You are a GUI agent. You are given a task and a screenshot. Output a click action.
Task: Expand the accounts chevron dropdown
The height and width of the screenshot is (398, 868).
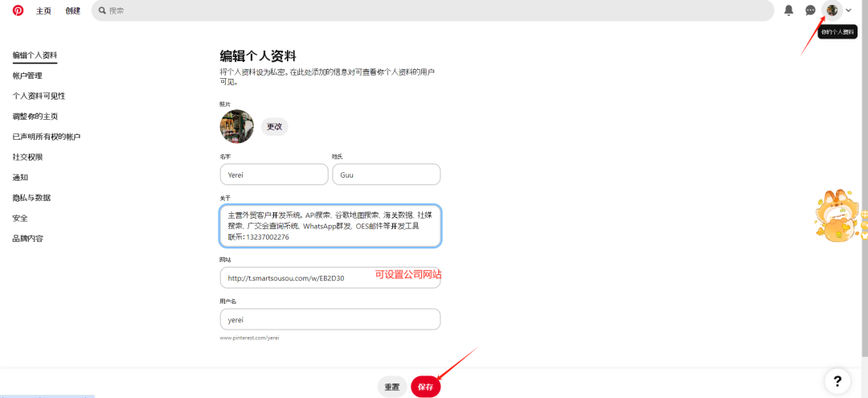coord(849,10)
